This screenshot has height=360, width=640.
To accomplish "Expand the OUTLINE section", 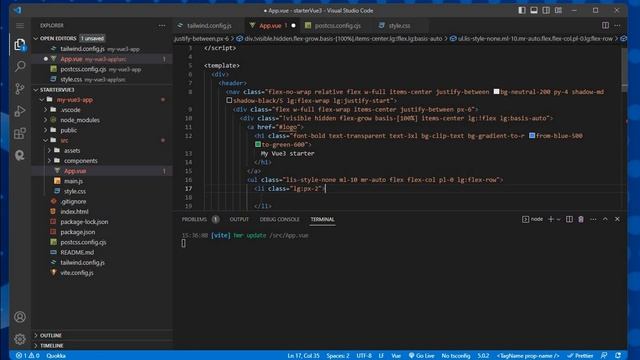I will point(51,335).
